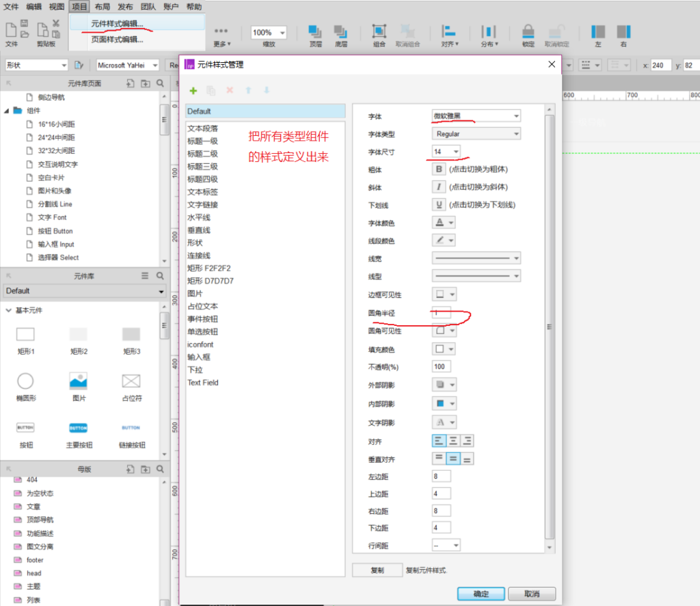Click the menu icon in 元件库 panel

pos(145,276)
